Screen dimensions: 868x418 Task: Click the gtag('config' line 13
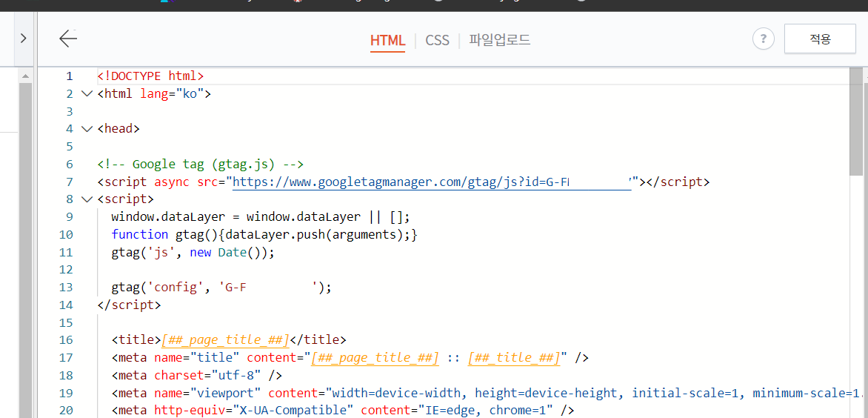[221, 288]
